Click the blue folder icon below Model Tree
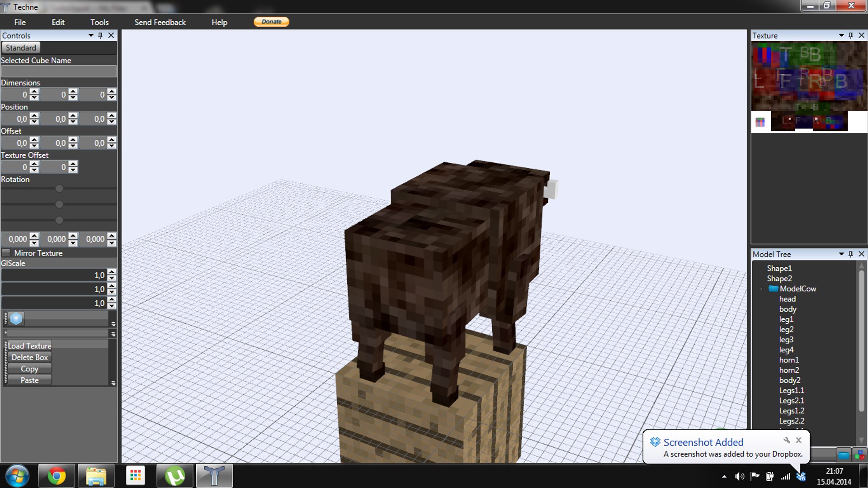The width and height of the screenshot is (868, 488). pos(844,455)
